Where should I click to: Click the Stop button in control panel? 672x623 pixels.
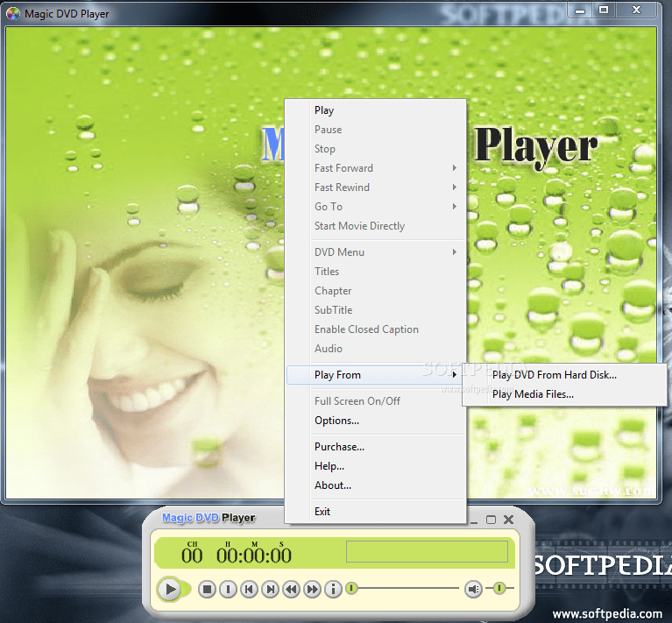click(207, 590)
